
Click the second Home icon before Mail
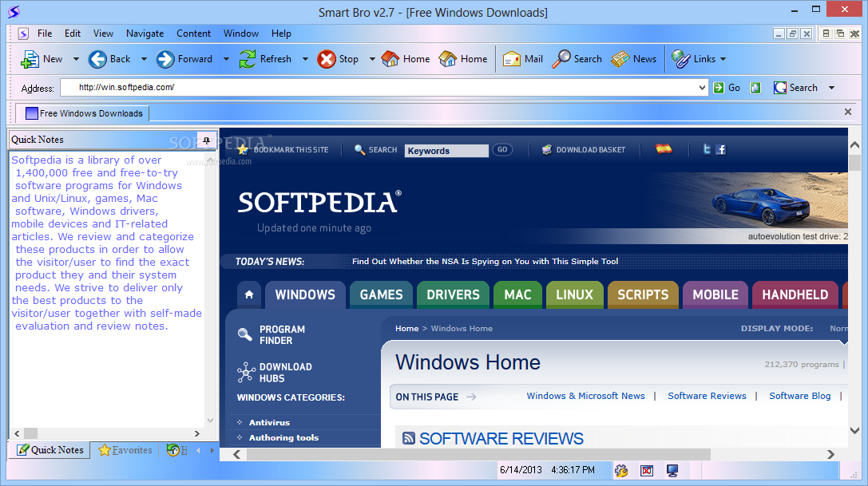coord(448,59)
